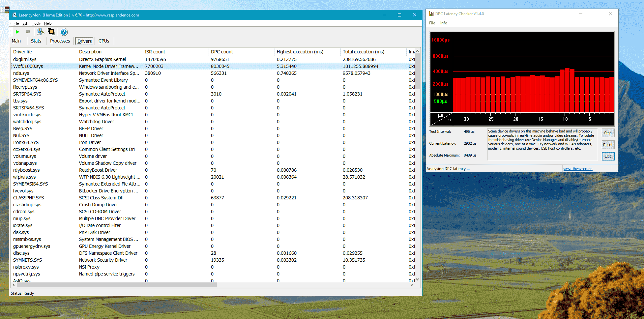Select the Wdf01000.sys driver row
The width and height of the screenshot is (644, 319).
(213, 66)
